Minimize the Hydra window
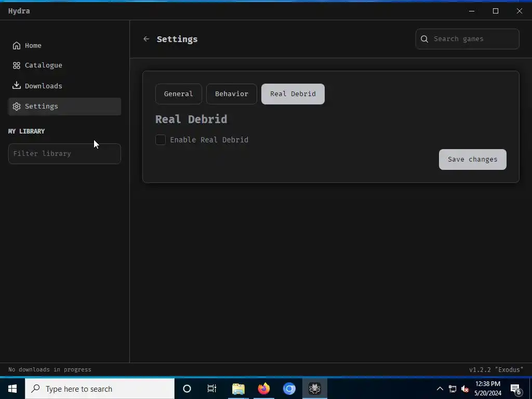 click(472, 11)
